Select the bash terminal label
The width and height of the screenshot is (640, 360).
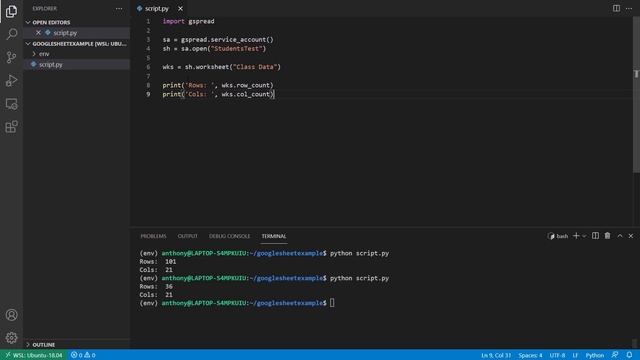click(x=558, y=236)
